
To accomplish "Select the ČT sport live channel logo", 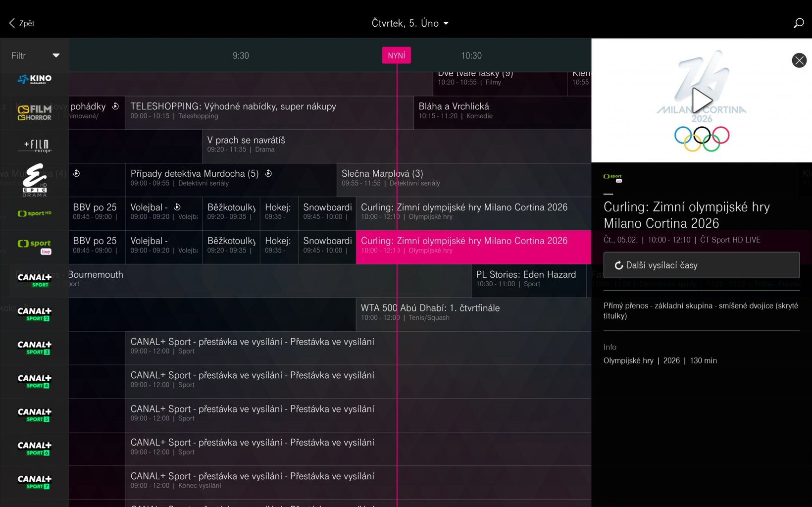I will point(35,247).
